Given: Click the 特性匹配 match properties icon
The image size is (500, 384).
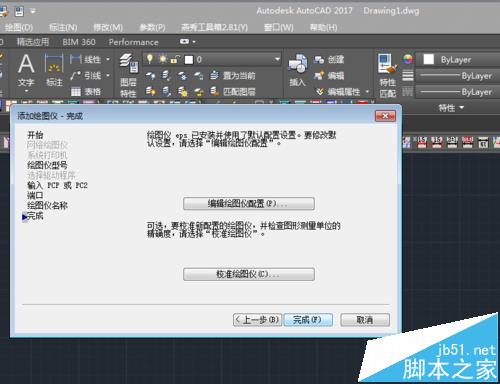Looking at the screenshot, I should (387, 76).
